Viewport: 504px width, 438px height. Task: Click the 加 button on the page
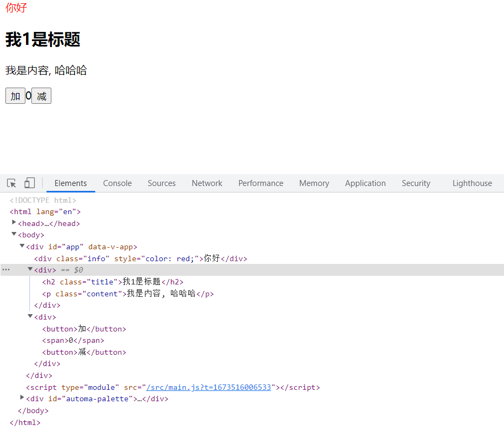(x=16, y=96)
